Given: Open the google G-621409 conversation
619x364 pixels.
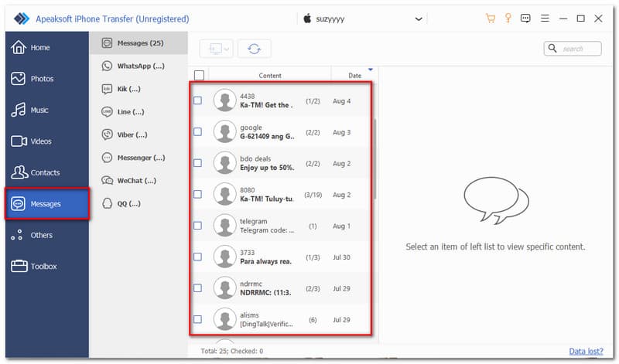Looking at the screenshot, I should pos(280,131).
